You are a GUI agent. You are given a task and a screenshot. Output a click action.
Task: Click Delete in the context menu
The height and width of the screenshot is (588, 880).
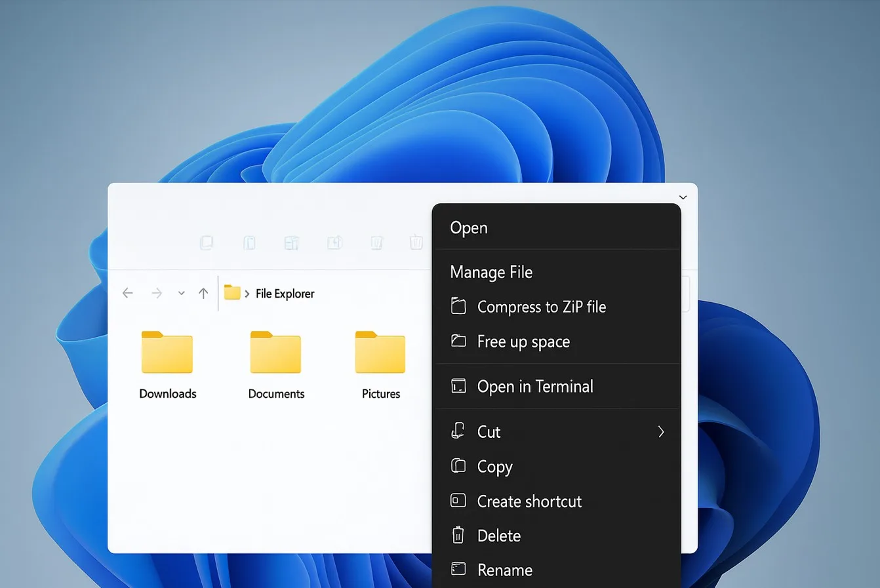coord(498,536)
